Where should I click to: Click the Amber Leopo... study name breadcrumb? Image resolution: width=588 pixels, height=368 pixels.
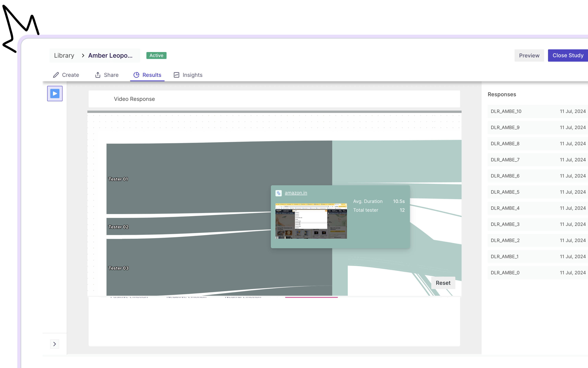(x=110, y=56)
